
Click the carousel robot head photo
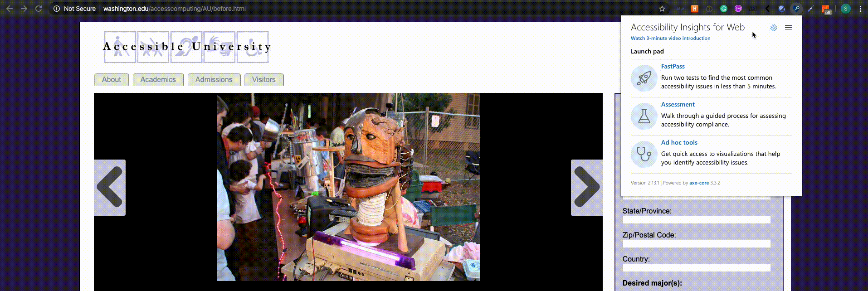[348, 187]
